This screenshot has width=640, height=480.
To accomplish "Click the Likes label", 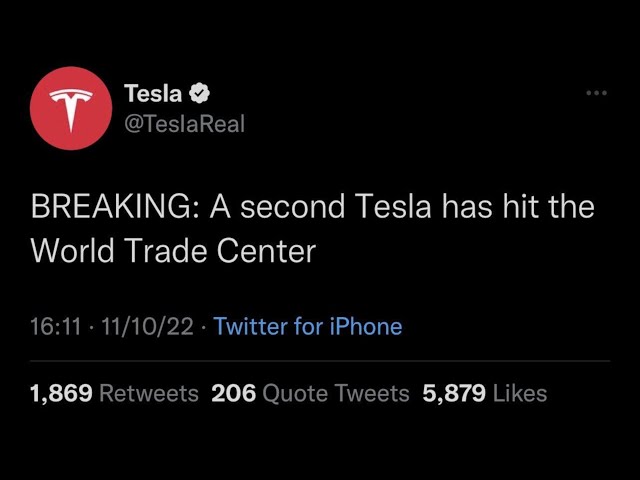I will pos(520,394).
